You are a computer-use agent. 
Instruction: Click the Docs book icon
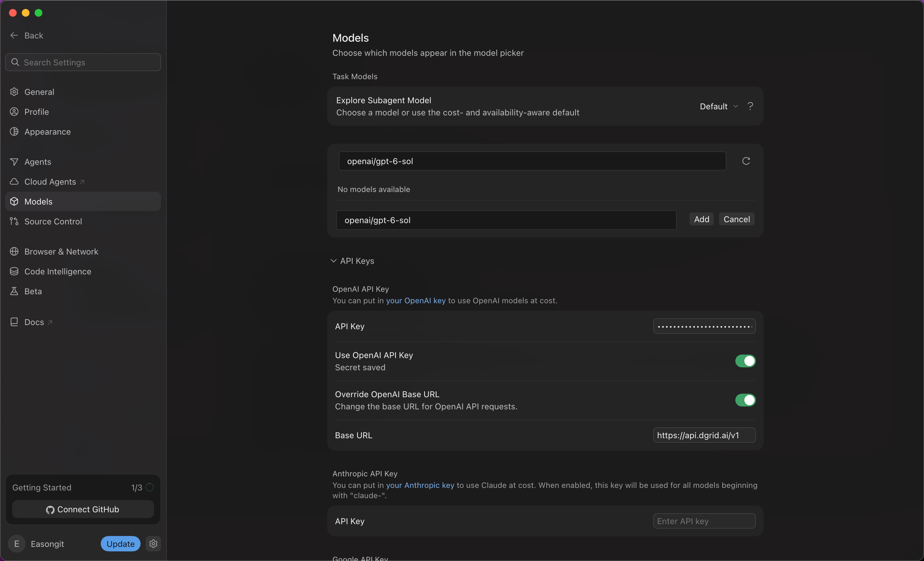tap(14, 322)
